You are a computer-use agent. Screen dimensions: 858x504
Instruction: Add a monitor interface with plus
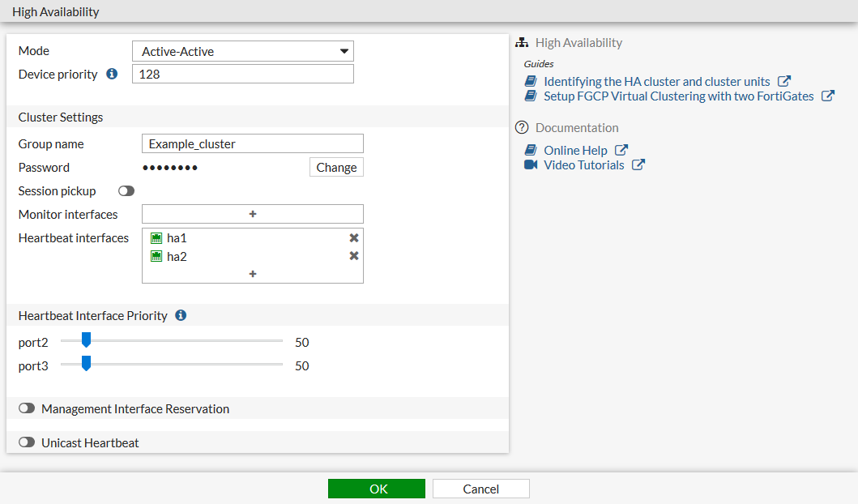click(253, 214)
